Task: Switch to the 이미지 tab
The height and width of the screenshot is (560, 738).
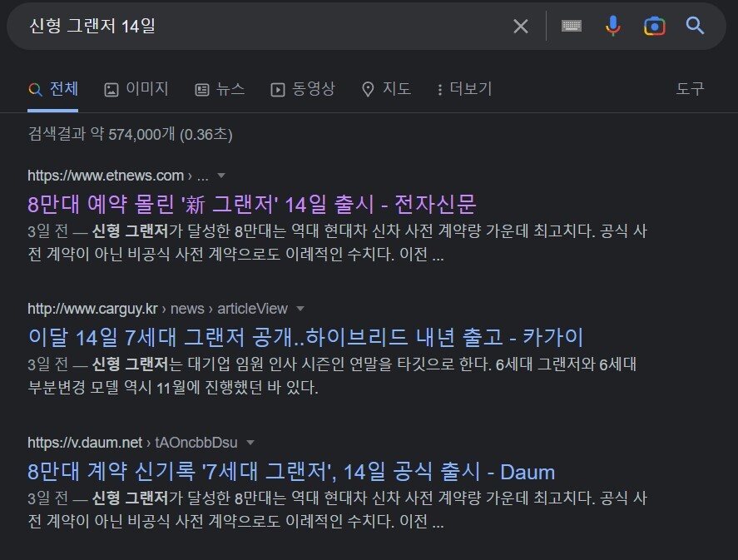Action: (136, 89)
